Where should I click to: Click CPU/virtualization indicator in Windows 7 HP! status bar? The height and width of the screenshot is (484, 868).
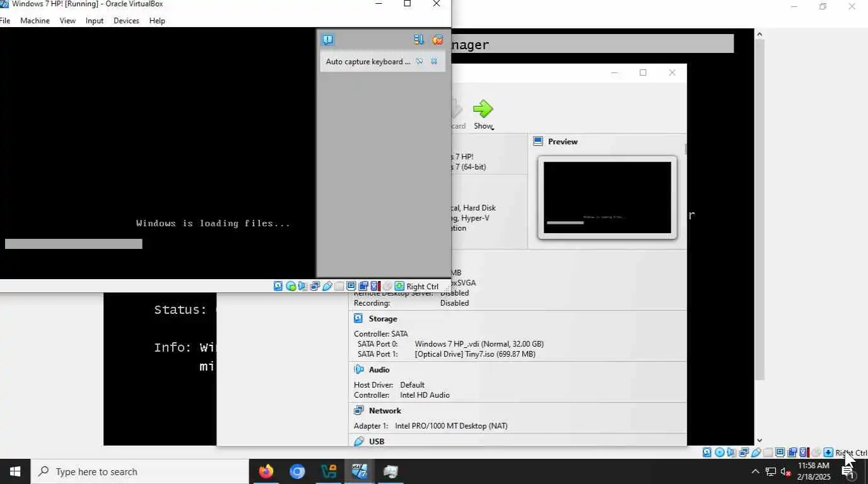click(375, 286)
